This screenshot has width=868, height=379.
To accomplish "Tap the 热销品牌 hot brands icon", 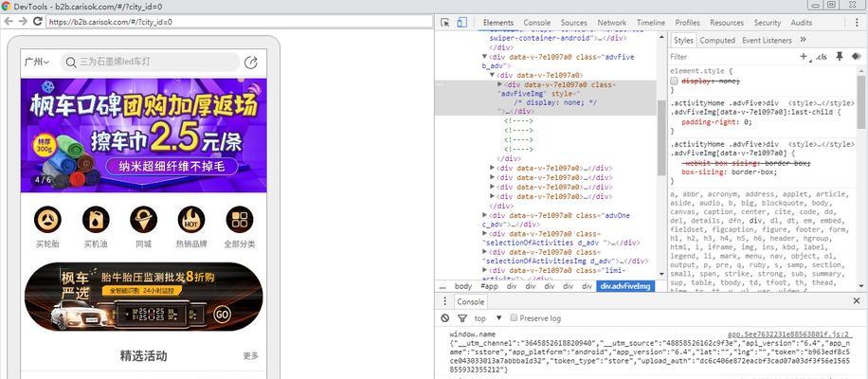I will [x=191, y=220].
